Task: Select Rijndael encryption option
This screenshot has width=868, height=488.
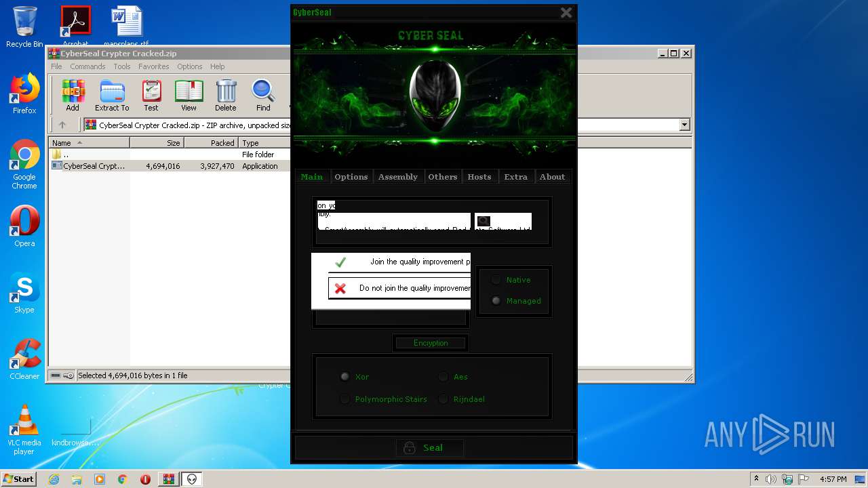Action: coord(443,399)
